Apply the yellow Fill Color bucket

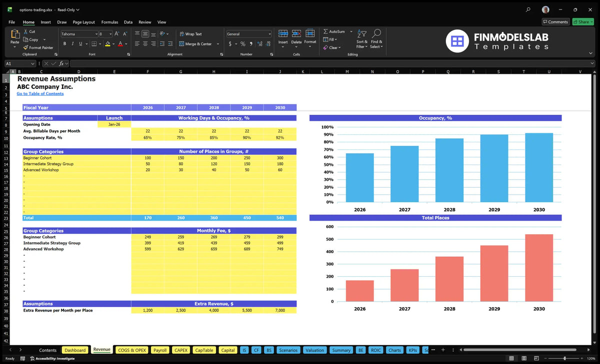point(107,44)
